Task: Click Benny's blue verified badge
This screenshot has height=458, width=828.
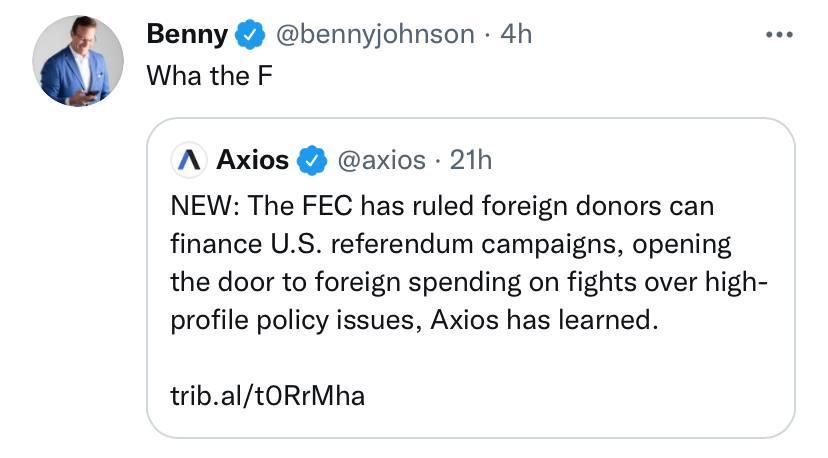Action: (249, 35)
